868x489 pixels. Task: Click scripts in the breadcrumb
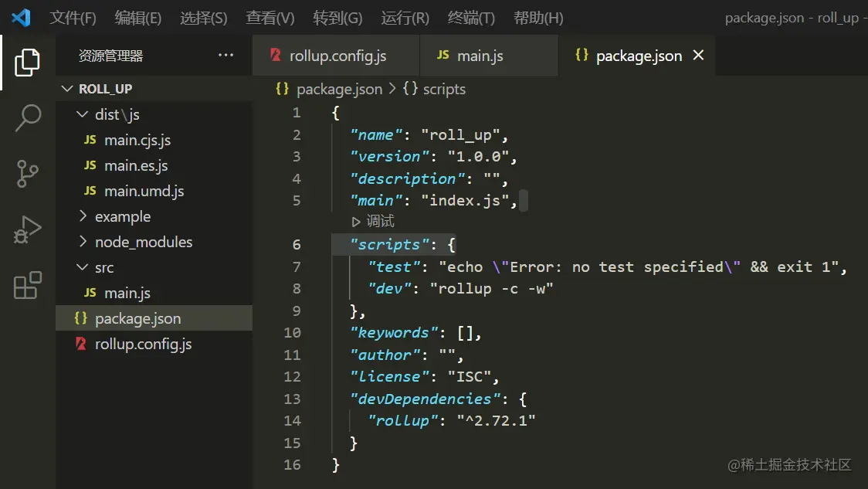click(444, 89)
